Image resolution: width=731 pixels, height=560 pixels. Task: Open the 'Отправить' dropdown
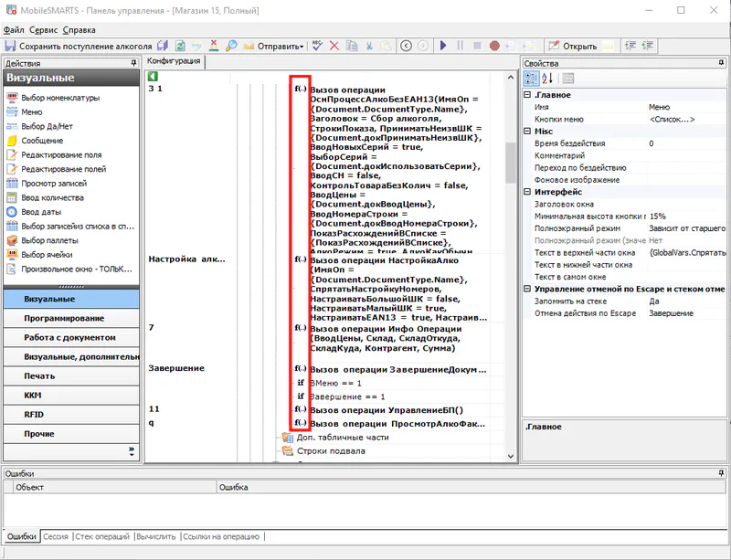pyautogui.click(x=280, y=46)
